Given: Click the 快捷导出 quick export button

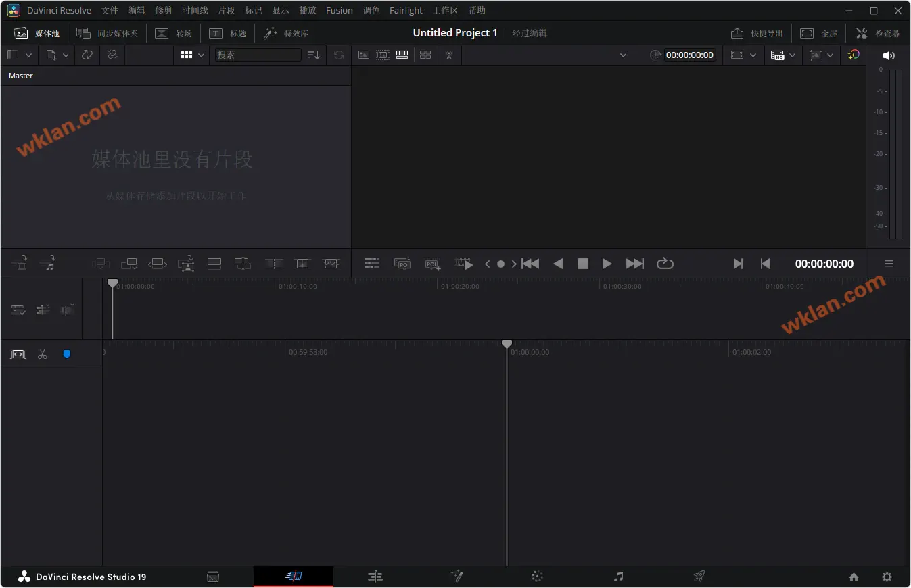Looking at the screenshot, I should [757, 33].
